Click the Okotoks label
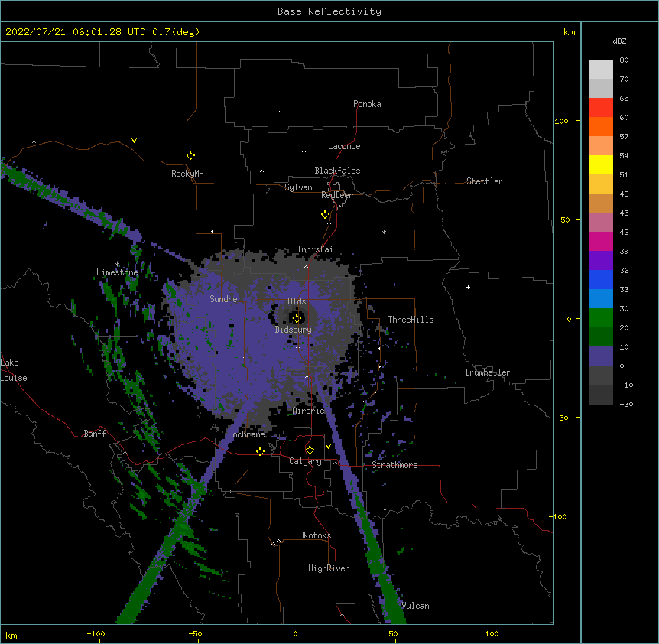Screen dimensions: 659x644 point(315,535)
